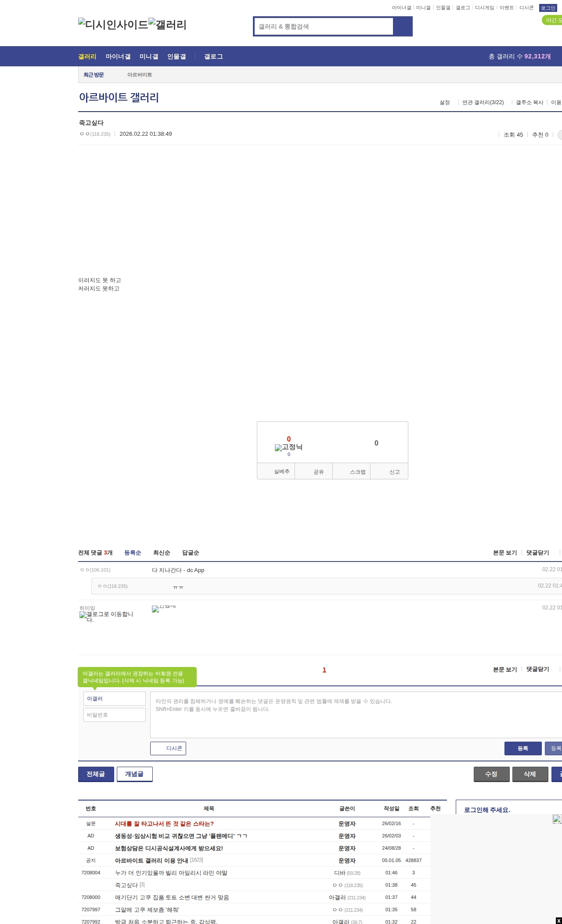Click the gray 수정 button
Screen dimensions: 562x924
point(492,774)
